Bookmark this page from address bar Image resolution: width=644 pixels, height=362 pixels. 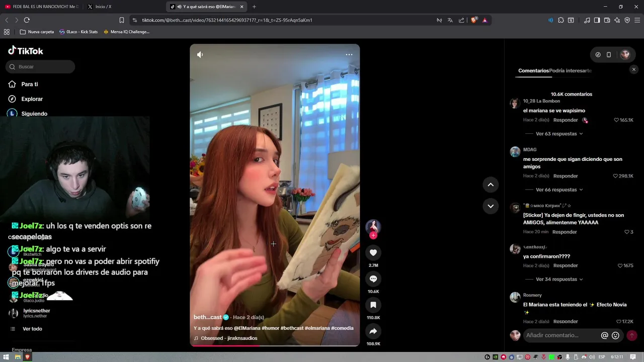tap(122, 20)
